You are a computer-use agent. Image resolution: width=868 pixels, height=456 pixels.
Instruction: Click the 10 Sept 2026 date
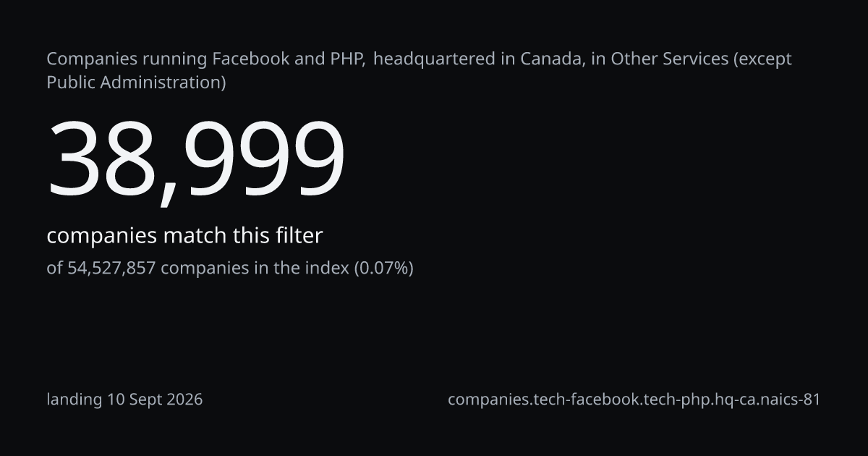156,400
